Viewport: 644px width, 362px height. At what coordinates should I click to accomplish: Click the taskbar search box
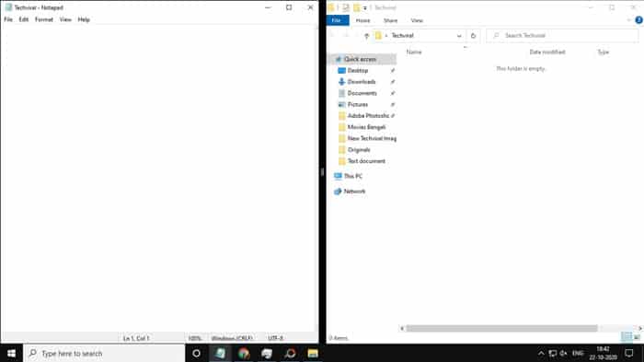(104, 354)
